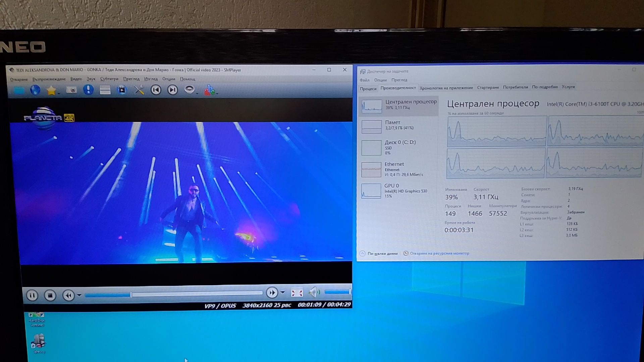Show media info with the blue exclamation icon

coord(88,89)
